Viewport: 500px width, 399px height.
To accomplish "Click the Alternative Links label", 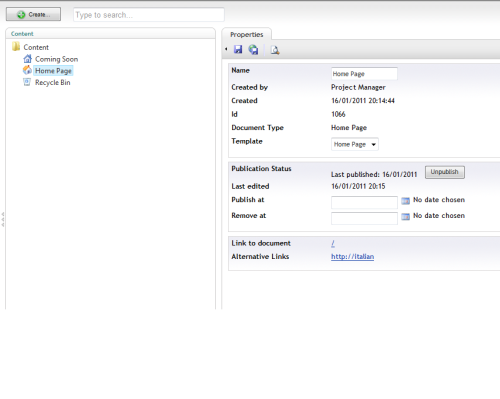I will tap(260, 257).
